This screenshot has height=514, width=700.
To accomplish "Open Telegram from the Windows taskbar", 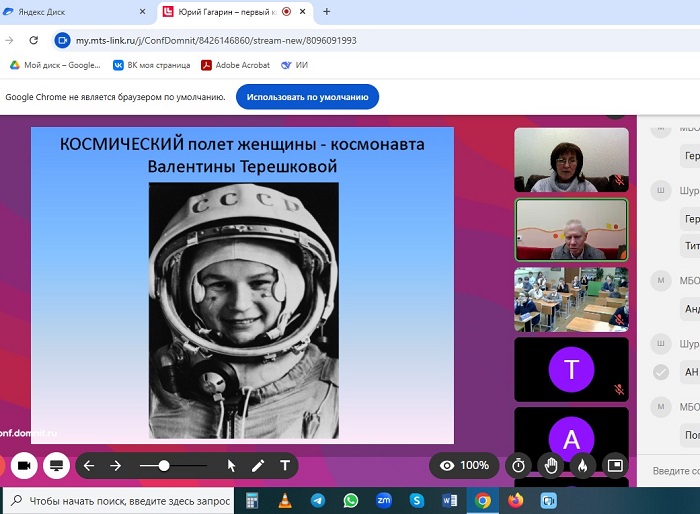I will click(x=318, y=500).
